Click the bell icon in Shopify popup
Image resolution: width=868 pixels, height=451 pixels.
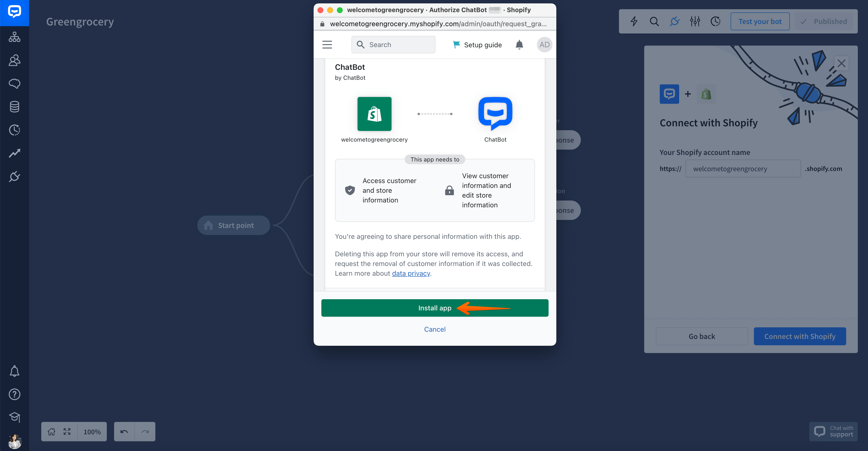click(x=519, y=45)
